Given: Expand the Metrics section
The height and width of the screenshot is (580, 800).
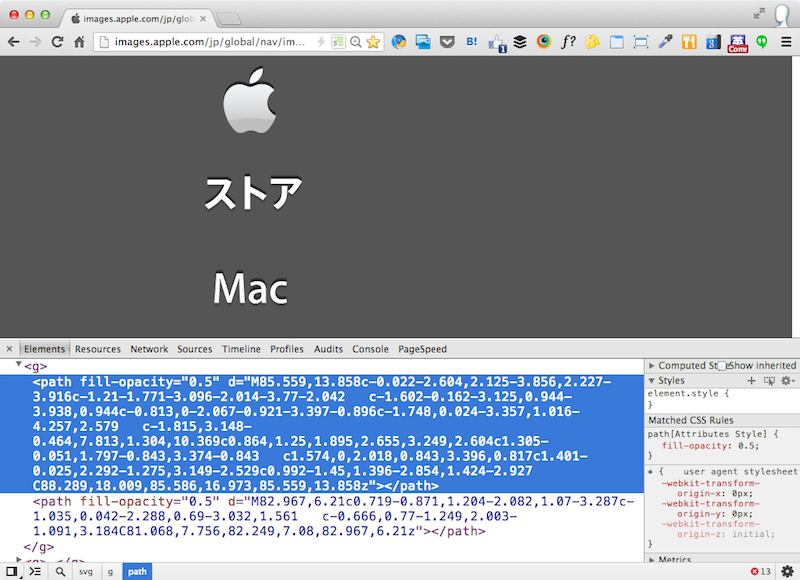Looking at the screenshot, I should pos(652,560).
